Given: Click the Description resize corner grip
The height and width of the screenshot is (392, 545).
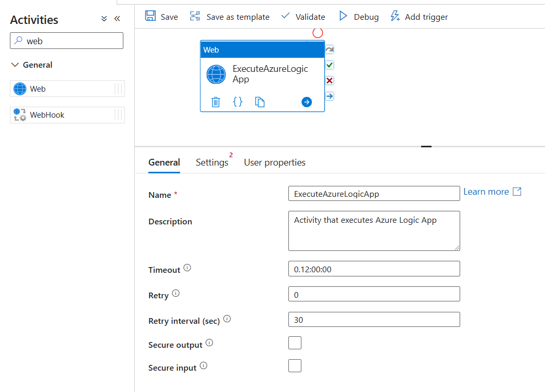Looking at the screenshot, I should tap(457, 247).
